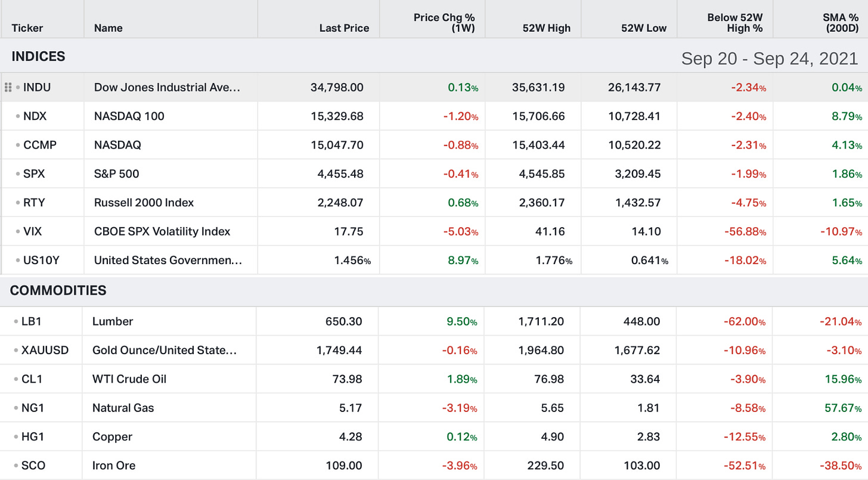Open CBOE SPX Volatility Index name
The height and width of the screenshot is (480, 868).
coord(162,231)
